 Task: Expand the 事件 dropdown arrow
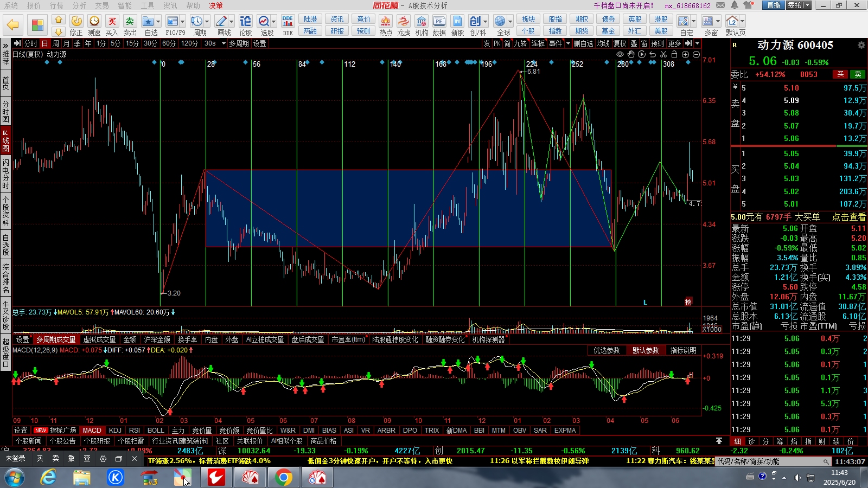[567, 43]
